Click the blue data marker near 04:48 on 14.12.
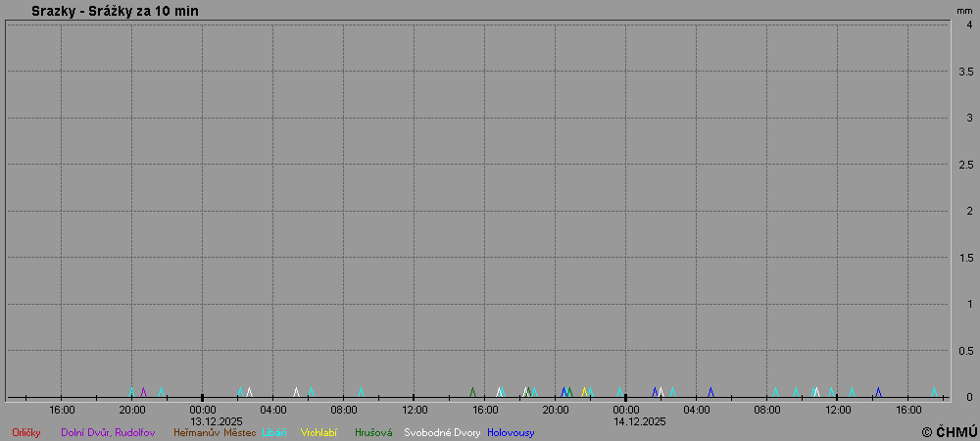 [x=710, y=392]
